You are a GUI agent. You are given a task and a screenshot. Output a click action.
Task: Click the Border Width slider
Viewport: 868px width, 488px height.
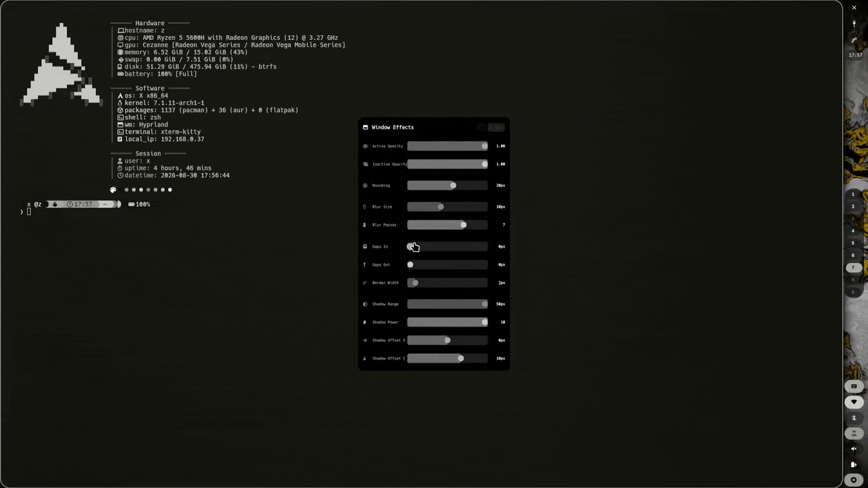pos(447,283)
